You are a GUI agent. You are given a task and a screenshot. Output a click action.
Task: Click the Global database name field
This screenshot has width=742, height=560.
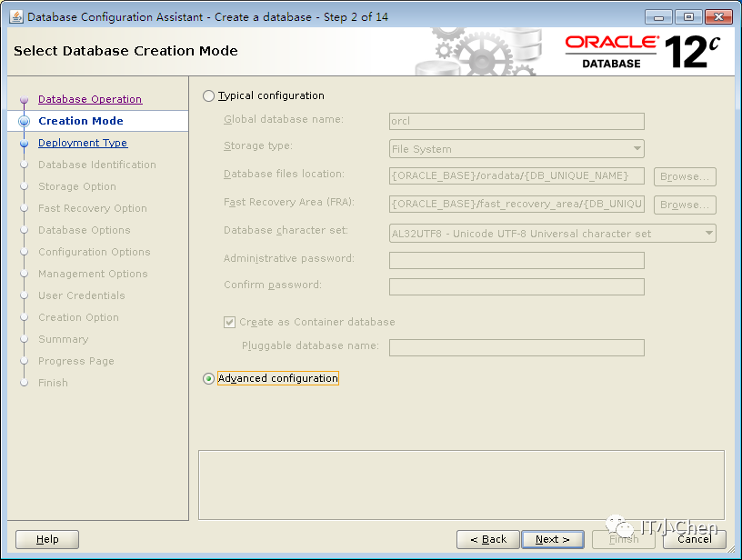click(516, 121)
